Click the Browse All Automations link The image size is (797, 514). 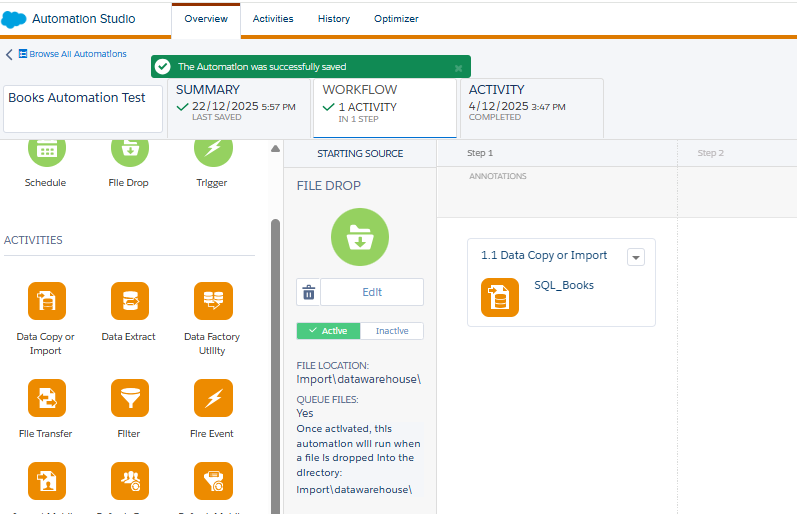click(x=72, y=54)
